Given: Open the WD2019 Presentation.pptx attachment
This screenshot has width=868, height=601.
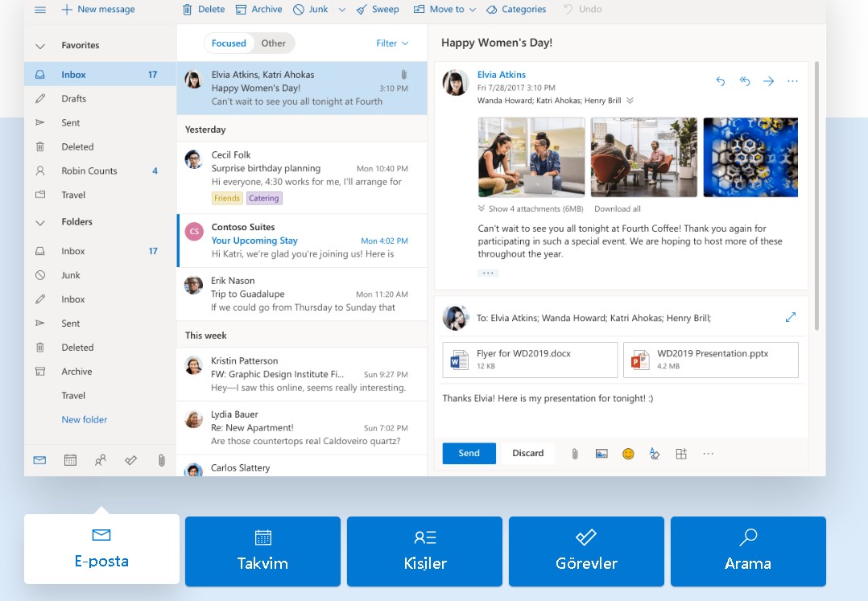Looking at the screenshot, I should pos(710,360).
